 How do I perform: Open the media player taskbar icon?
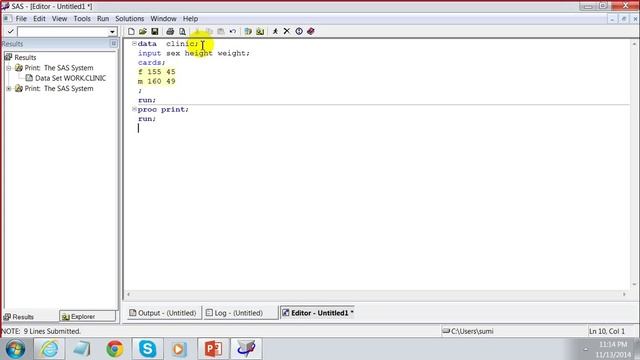pyautogui.click(x=180, y=349)
